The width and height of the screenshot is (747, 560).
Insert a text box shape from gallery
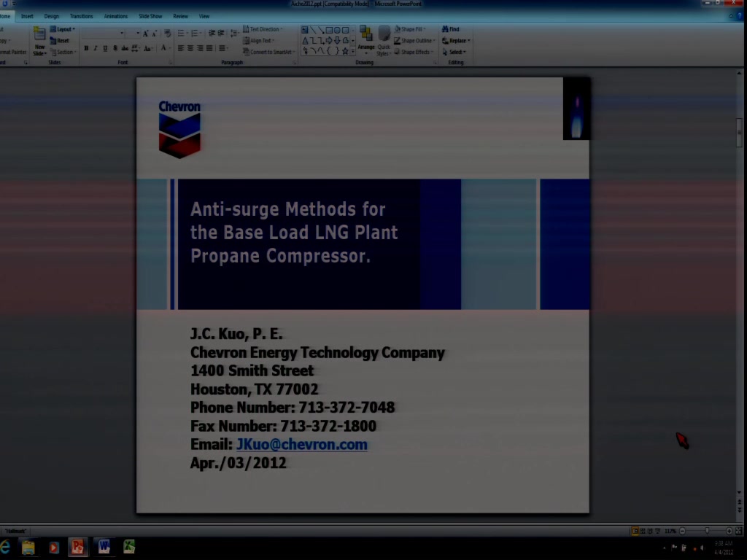click(x=305, y=30)
